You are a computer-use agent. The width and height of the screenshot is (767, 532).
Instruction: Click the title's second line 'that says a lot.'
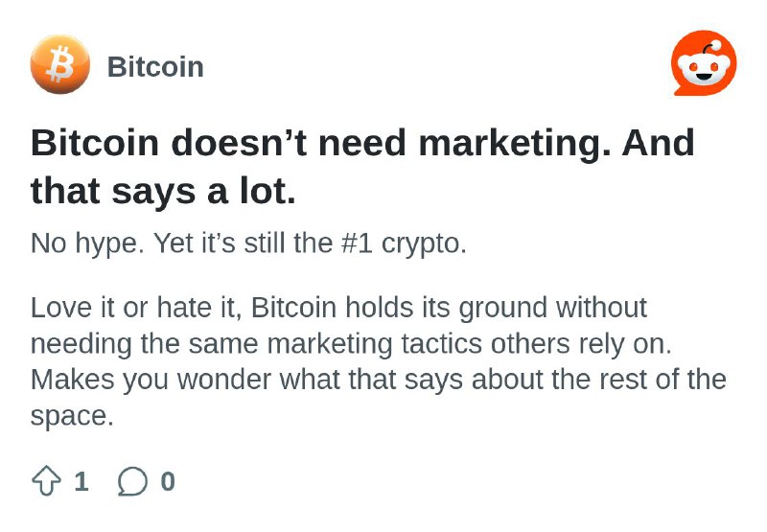point(163,191)
